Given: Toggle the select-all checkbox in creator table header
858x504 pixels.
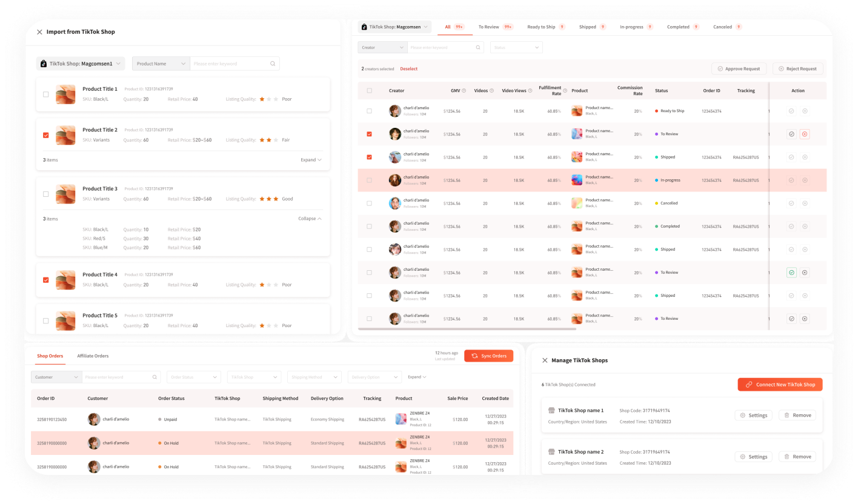Looking at the screenshot, I should pyautogui.click(x=370, y=91).
